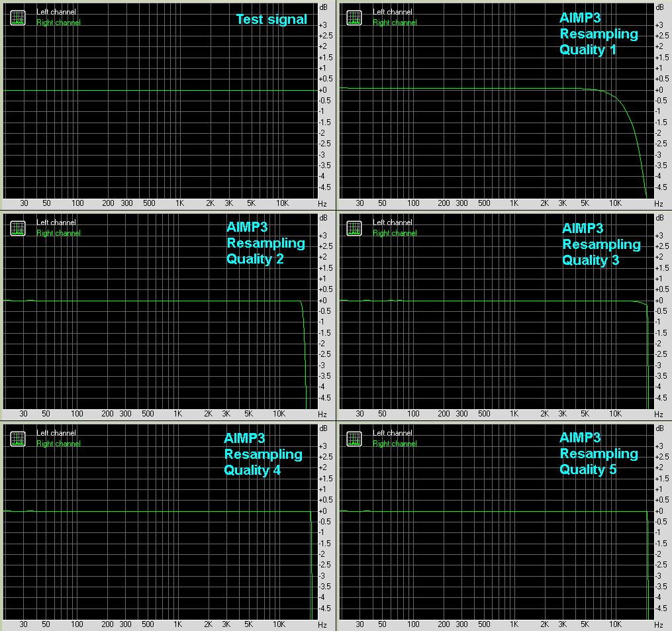
Task: Select "Left channel" legend in Quality 1 panel
Action: (393, 12)
